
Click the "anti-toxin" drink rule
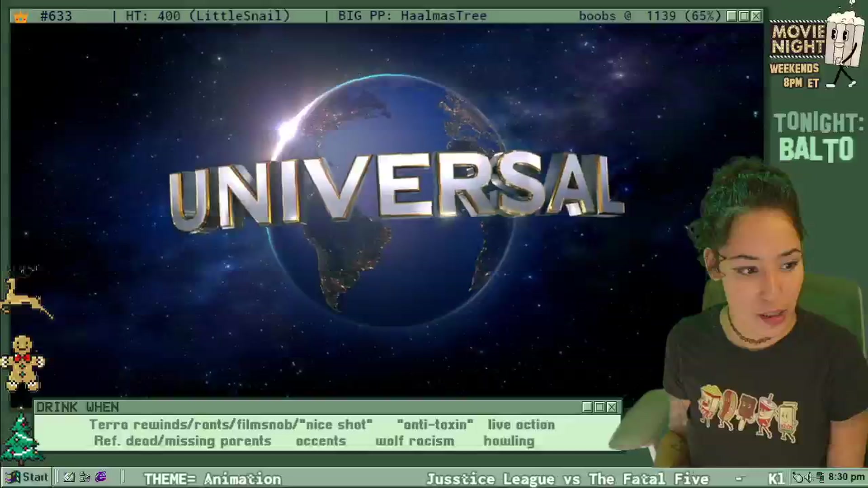(x=435, y=425)
